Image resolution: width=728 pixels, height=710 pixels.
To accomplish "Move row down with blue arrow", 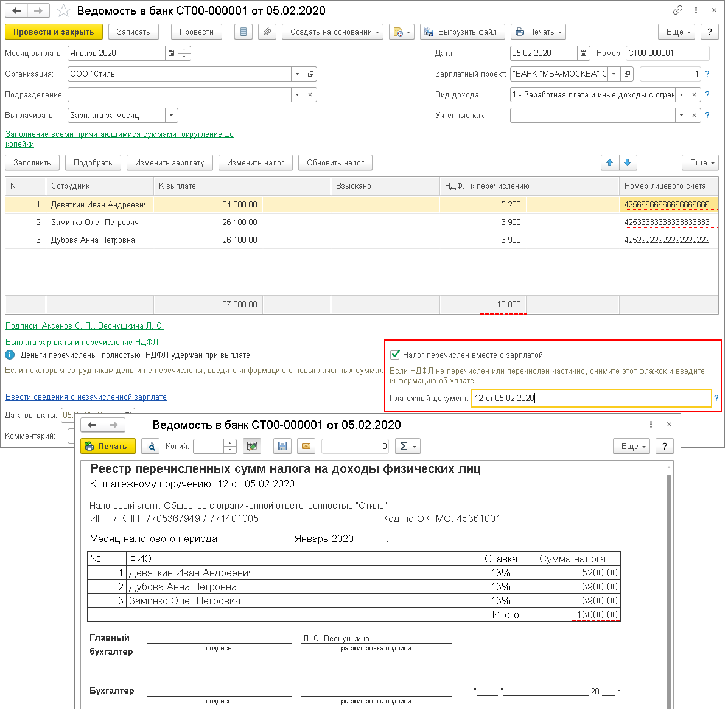I will [x=628, y=162].
